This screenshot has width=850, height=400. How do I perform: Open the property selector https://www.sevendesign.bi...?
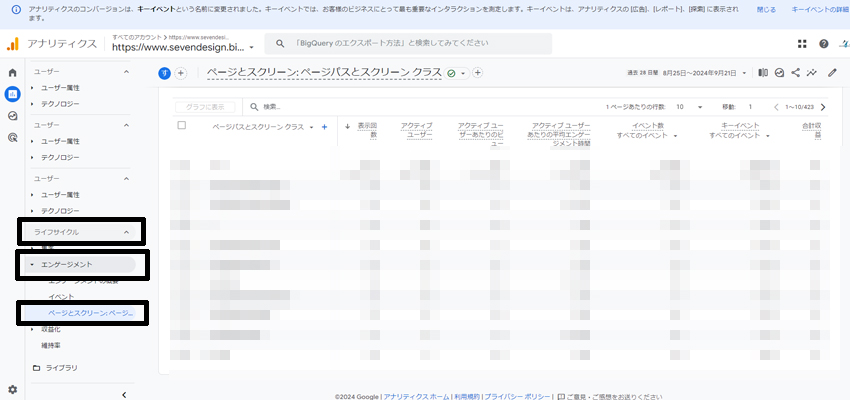(183, 47)
